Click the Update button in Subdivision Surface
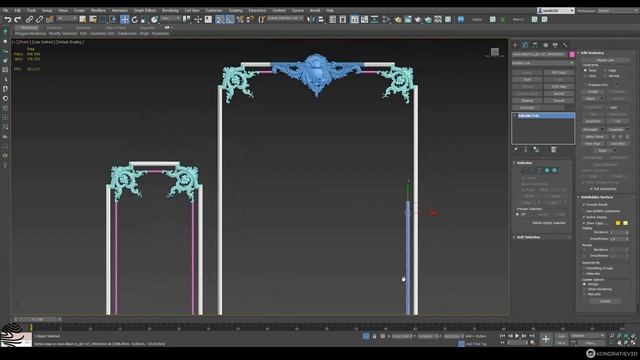The width and height of the screenshot is (640, 360). (605, 301)
